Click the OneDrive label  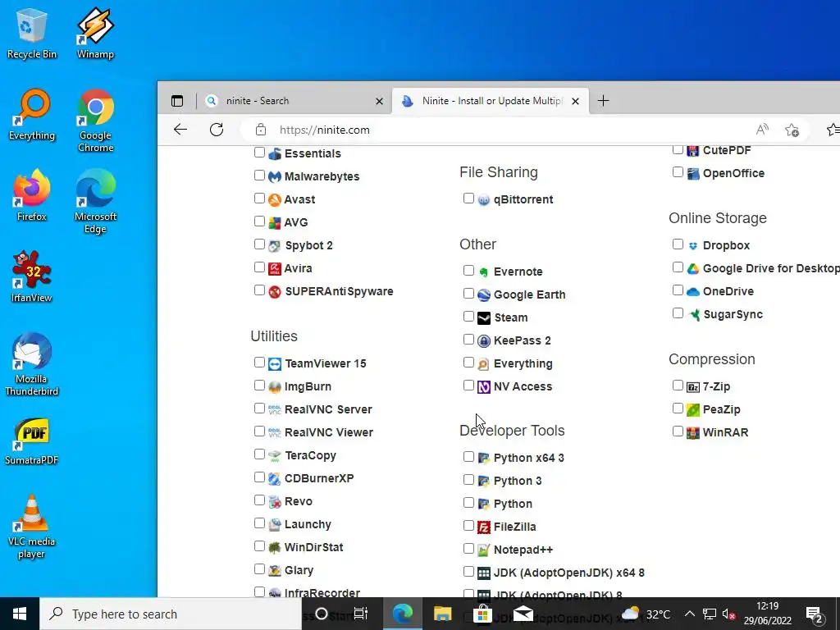coord(728,291)
